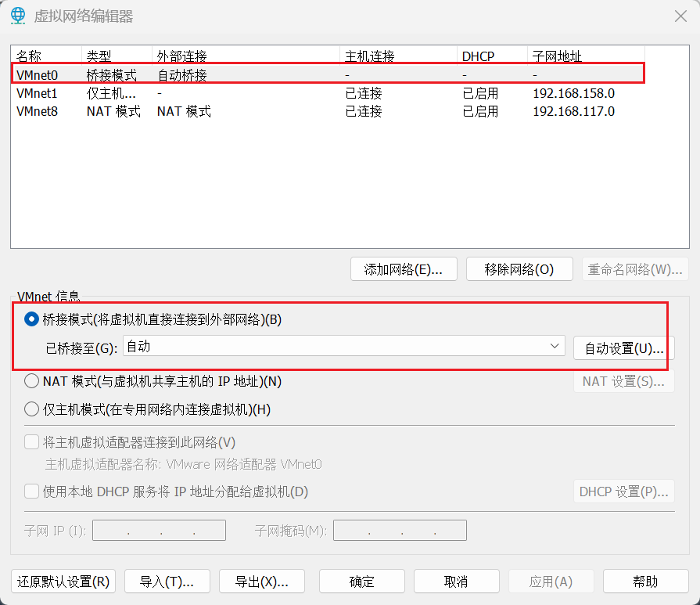Screen dimensions: 700x605
Task: Select 桥接模式 radio button
Action: point(31,319)
